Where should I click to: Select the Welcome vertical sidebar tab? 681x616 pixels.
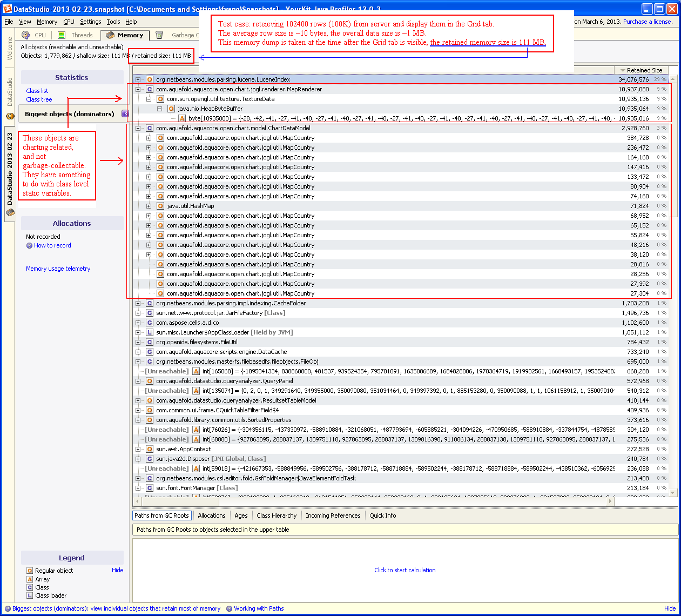tap(10, 48)
